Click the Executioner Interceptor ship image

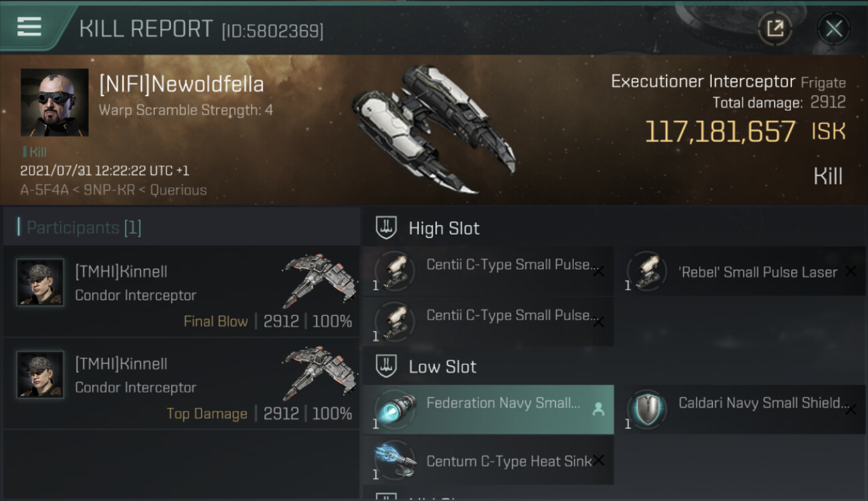tap(433, 128)
